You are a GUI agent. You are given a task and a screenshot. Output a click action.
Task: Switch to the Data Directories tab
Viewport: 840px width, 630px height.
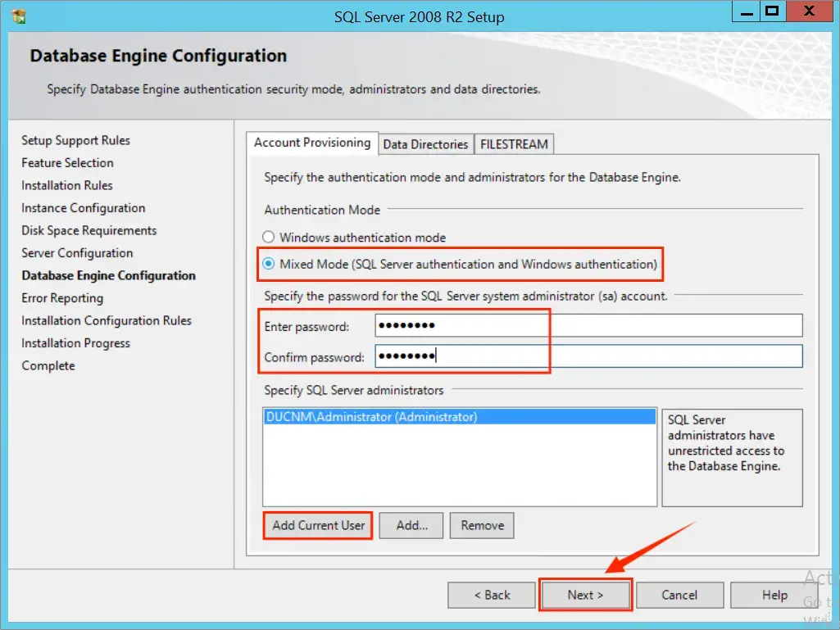pos(425,144)
